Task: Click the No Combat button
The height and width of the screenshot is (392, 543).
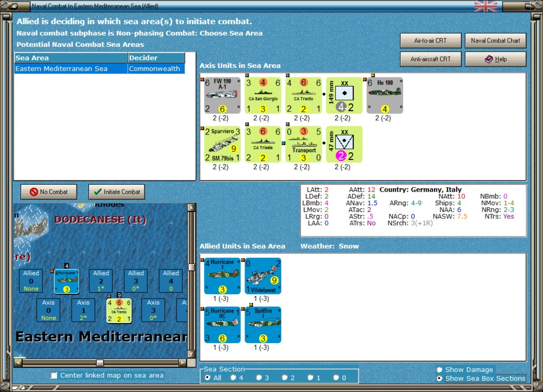Action: [49, 192]
